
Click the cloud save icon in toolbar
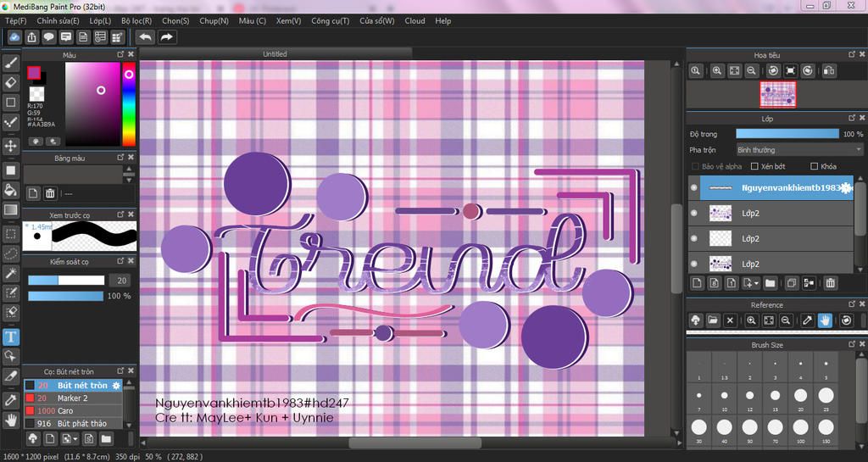[x=14, y=37]
